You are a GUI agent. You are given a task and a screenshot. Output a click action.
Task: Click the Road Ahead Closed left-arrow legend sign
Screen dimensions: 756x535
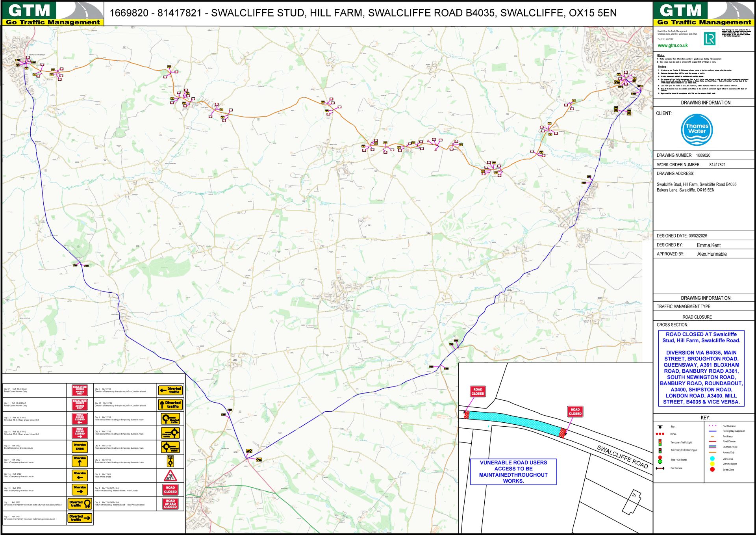pyautogui.click(x=80, y=418)
